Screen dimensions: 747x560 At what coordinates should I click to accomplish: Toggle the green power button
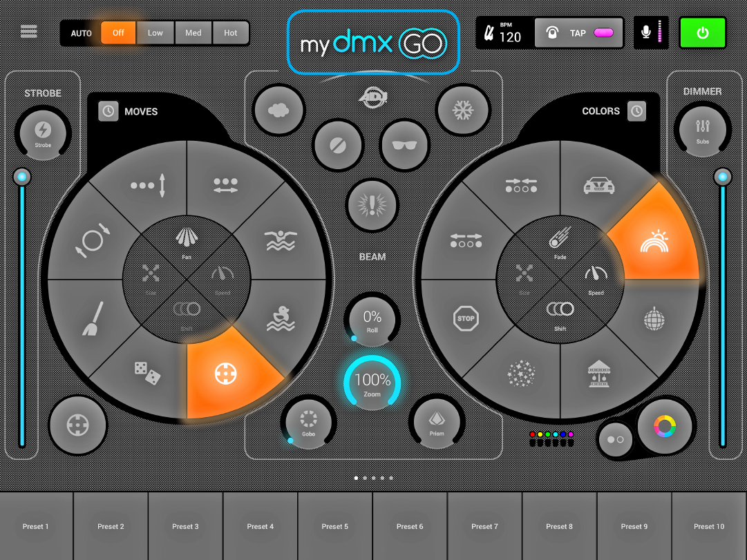click(x=703, y=33)
